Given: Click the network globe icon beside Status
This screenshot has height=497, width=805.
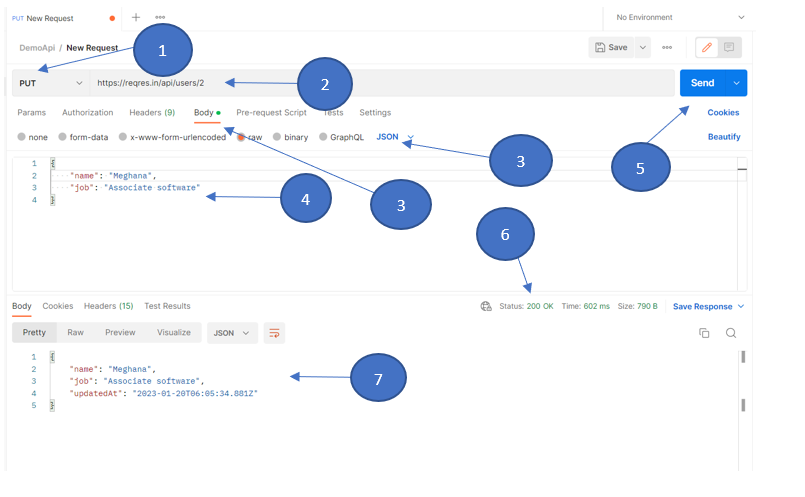Looking at the screenshot, I should (486, 307).
